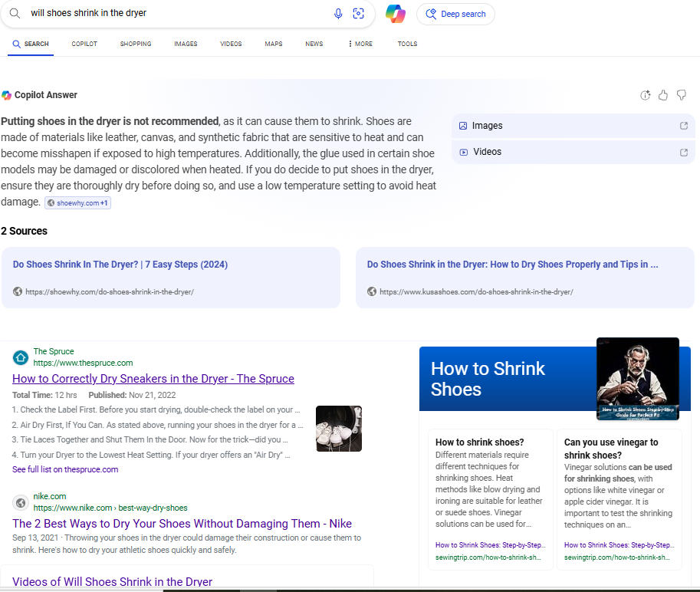Image resolution: width=700 pixels, height=592 pixels.
Task: Open external link icon beside Videos
Action: [684, 152]
